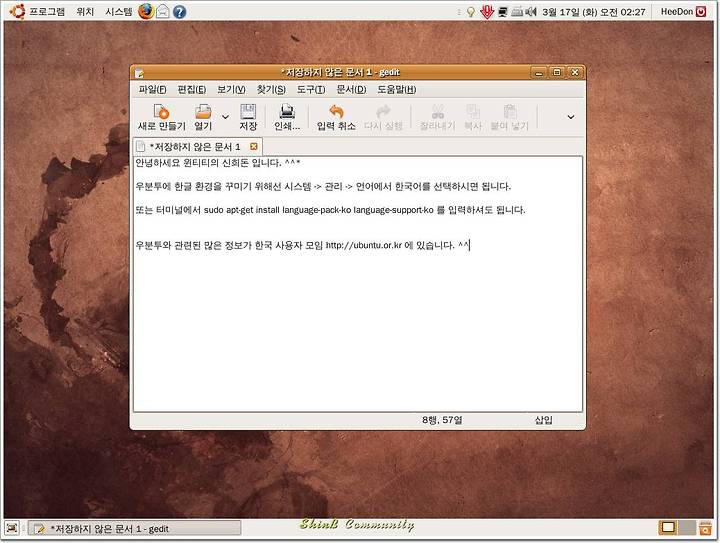Image resolution: width=720 pixels, height=543 pixels.
Task: Open the trash icon in bottom panel
Action: pos(705,528)
